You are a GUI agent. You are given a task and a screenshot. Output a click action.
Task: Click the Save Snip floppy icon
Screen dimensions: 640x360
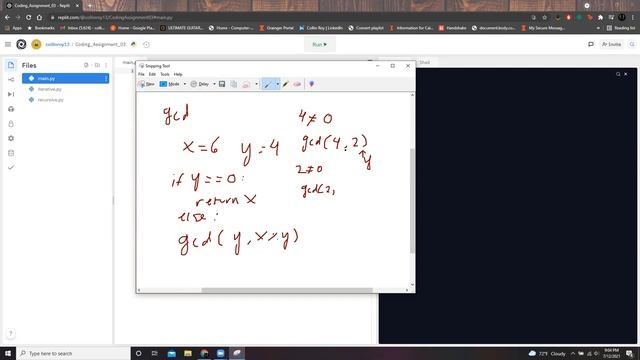point(222,84)
